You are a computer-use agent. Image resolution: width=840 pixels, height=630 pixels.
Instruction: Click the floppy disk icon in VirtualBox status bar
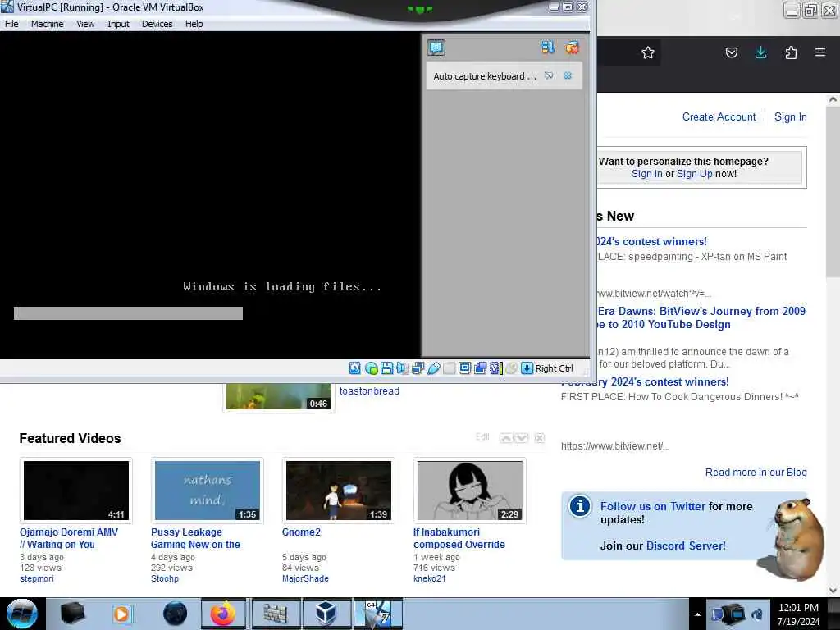[386, 368]
